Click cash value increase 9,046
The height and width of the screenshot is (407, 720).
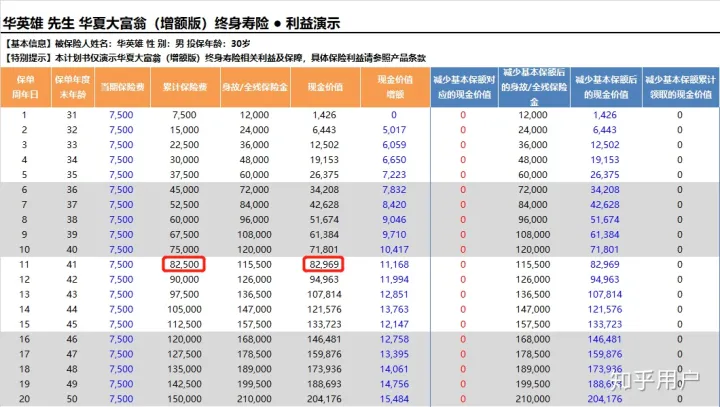[x=394, y=220]
